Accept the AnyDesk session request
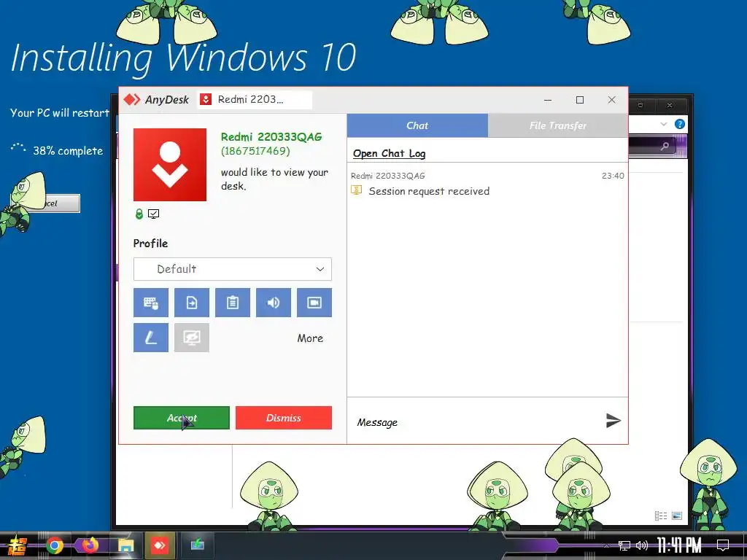The height and width of the screenshot is (560, 747). point(181,418)
